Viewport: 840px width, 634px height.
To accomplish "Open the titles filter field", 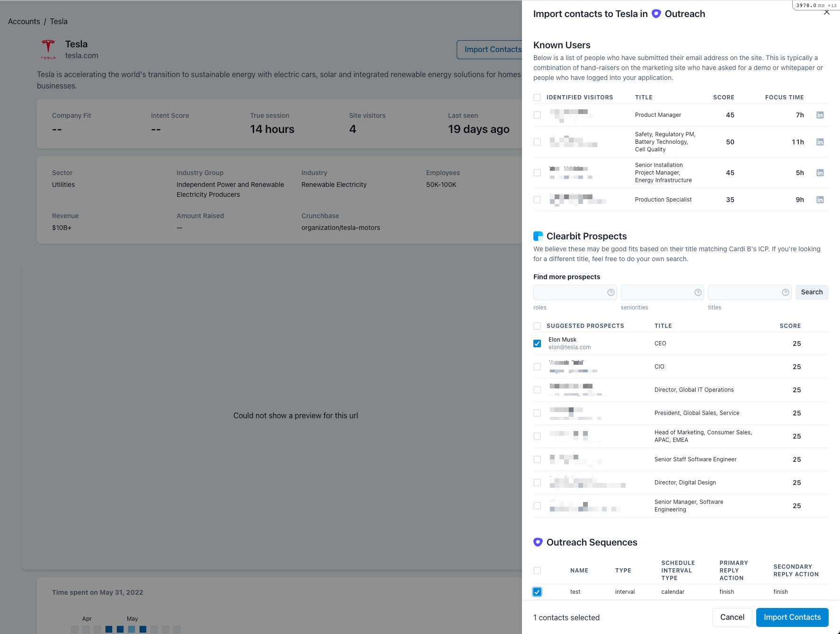I will 744,292.
